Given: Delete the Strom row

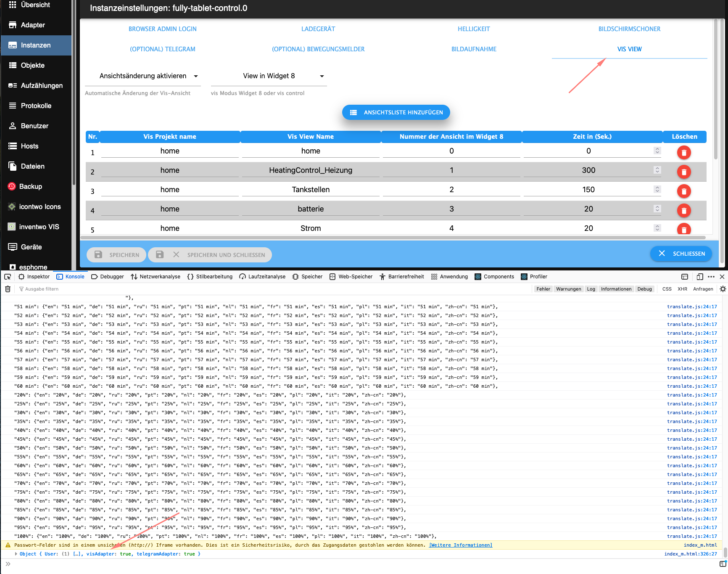Looking at the screenshot, I should [684, 229].
